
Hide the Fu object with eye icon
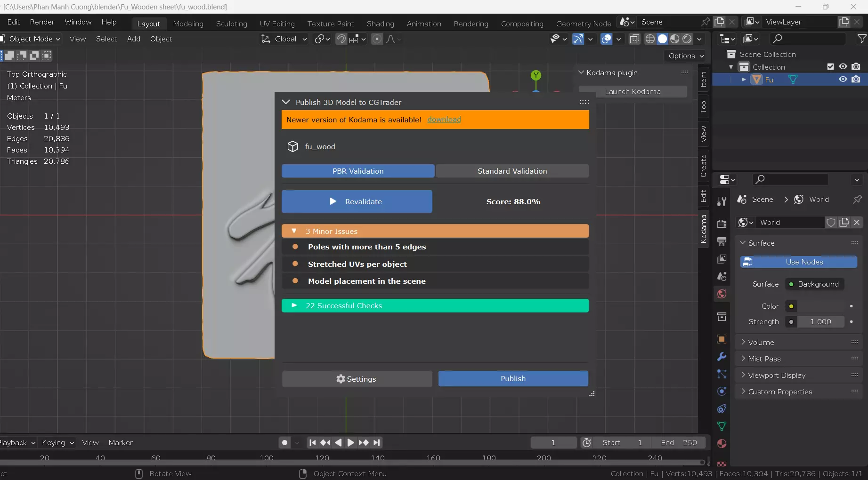843,80
